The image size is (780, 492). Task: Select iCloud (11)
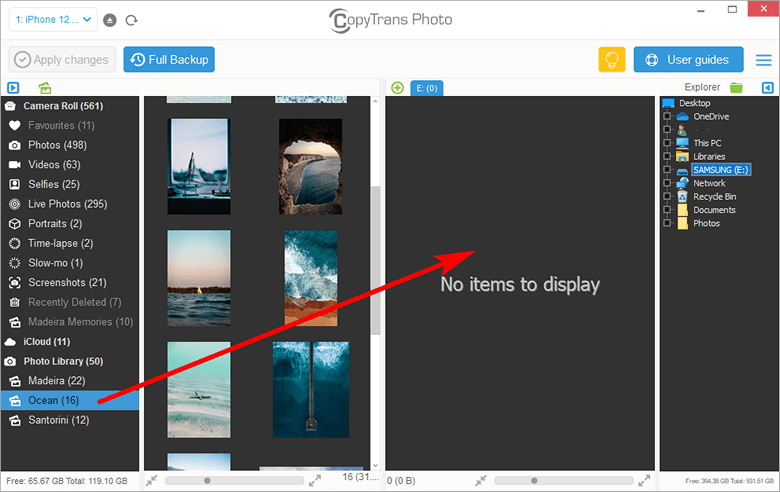pyautogui.click(x=70, y=342)
